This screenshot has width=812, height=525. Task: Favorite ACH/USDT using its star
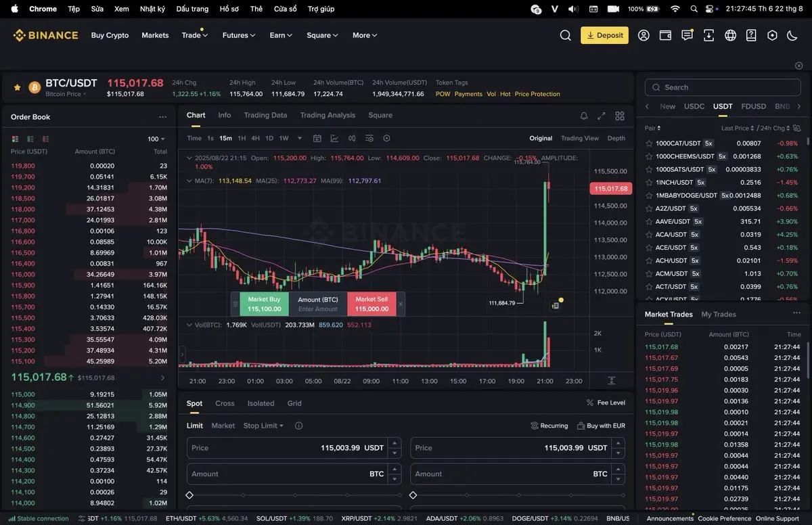click(x=649, y=260)
